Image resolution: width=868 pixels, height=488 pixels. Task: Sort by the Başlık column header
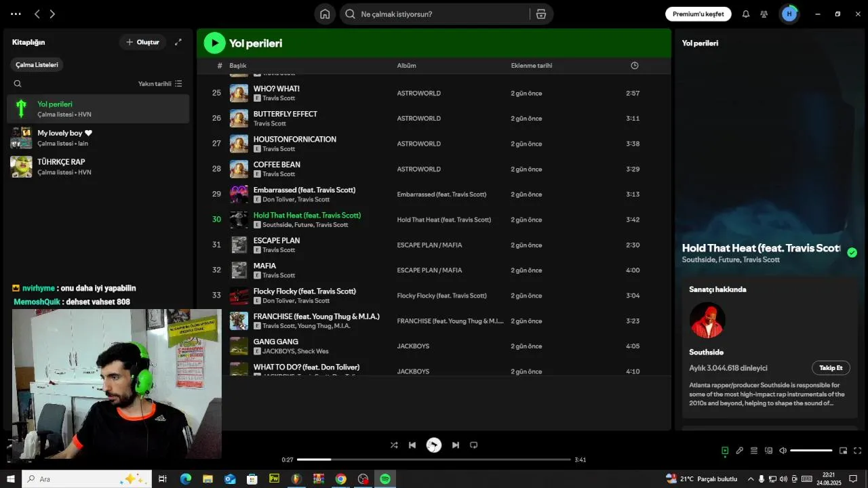[x=238, y=66]
